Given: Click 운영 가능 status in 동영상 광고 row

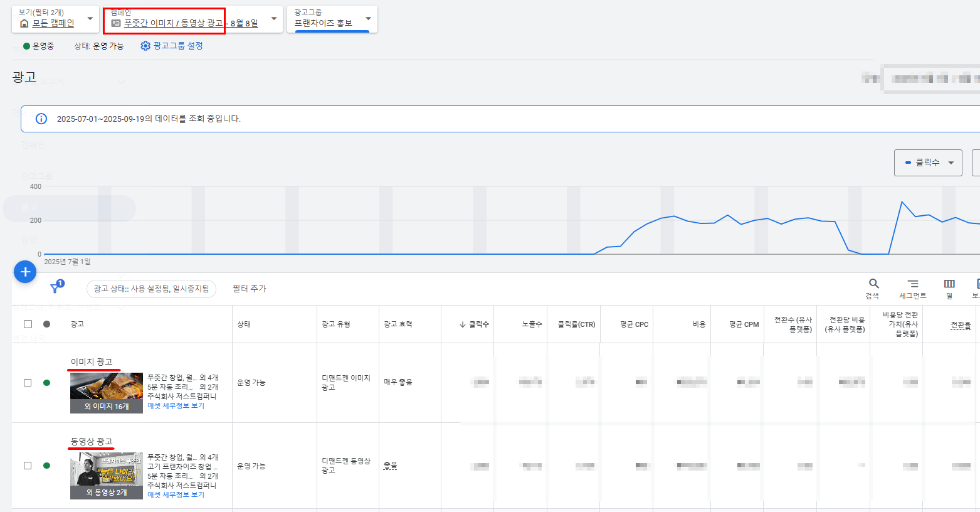Looking at the screenshot, I should point(251,466).
